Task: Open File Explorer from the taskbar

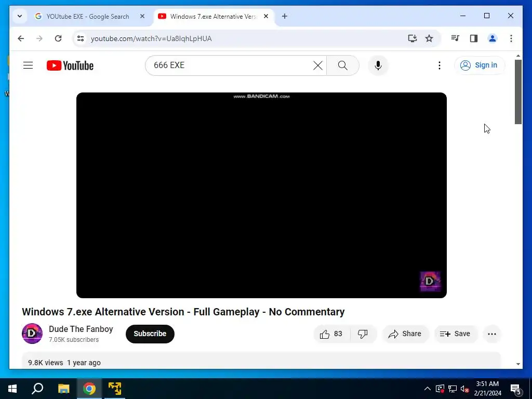Action: [63, 389]
